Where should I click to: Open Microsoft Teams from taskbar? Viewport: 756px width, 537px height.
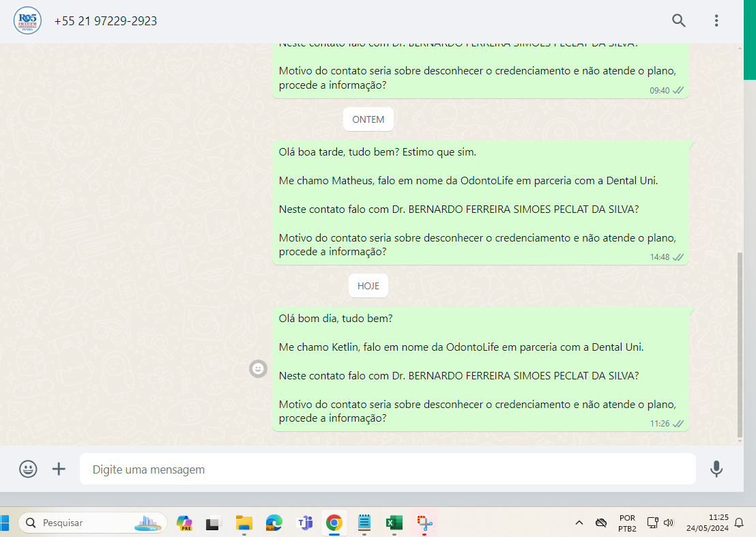pyautogui.click(x=304, y=523)
